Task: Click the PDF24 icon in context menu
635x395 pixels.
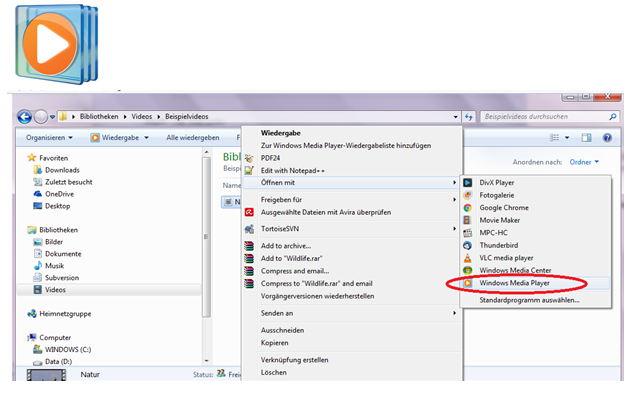Action: 249,158
